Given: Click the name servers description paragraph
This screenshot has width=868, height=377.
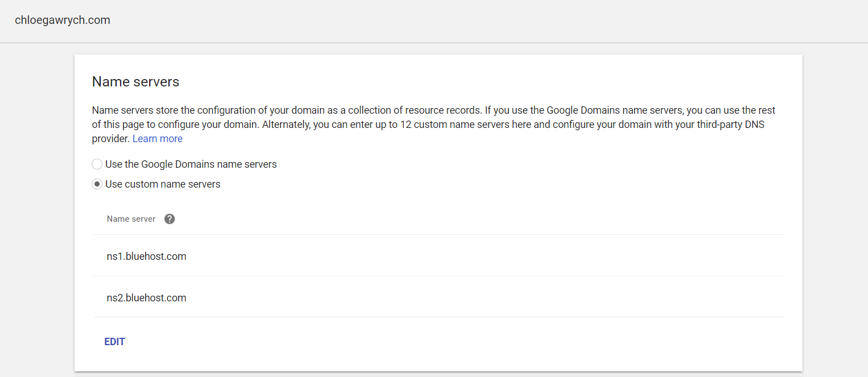Looking at the screenshot, I should pyautogui.click(x=434, y=125).
